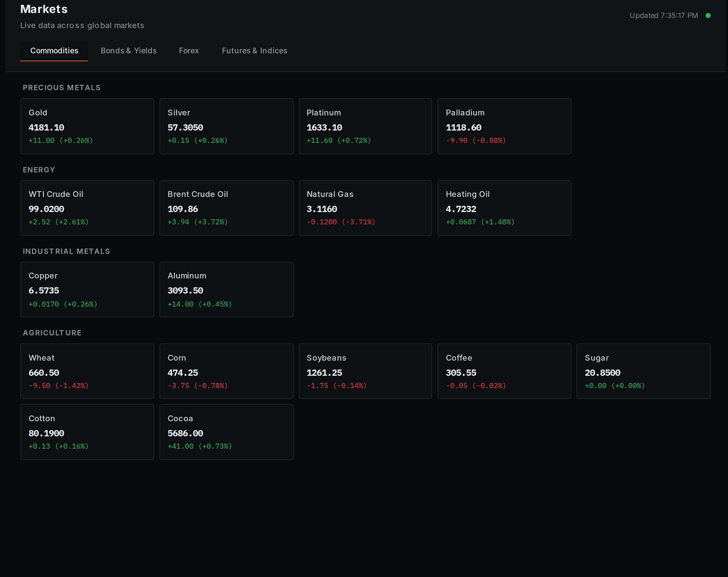
Task: Open the Copper card
Action: pyautogui.click(x=87, y=290)
